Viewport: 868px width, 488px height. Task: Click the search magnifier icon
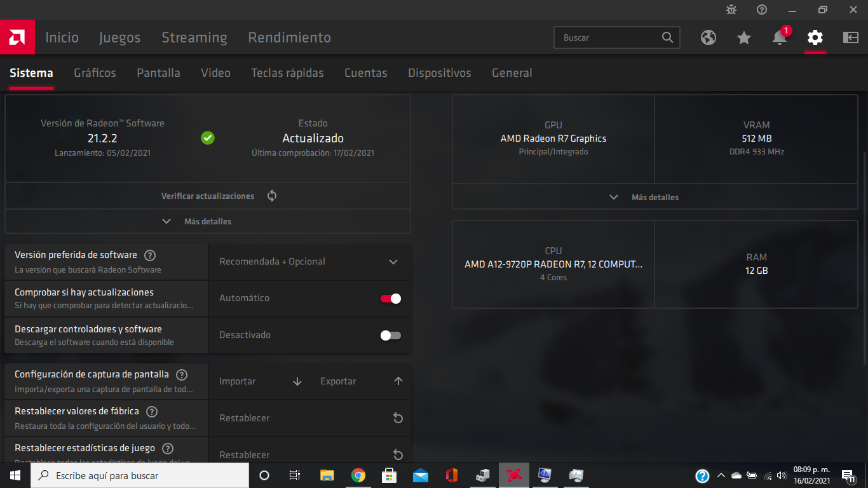[x=667, y=37]
